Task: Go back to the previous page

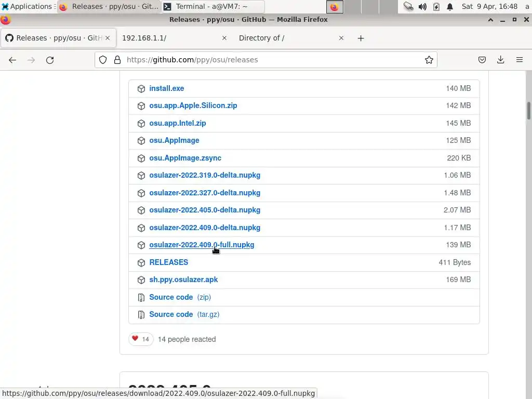Action: click(x=12, y=60)
